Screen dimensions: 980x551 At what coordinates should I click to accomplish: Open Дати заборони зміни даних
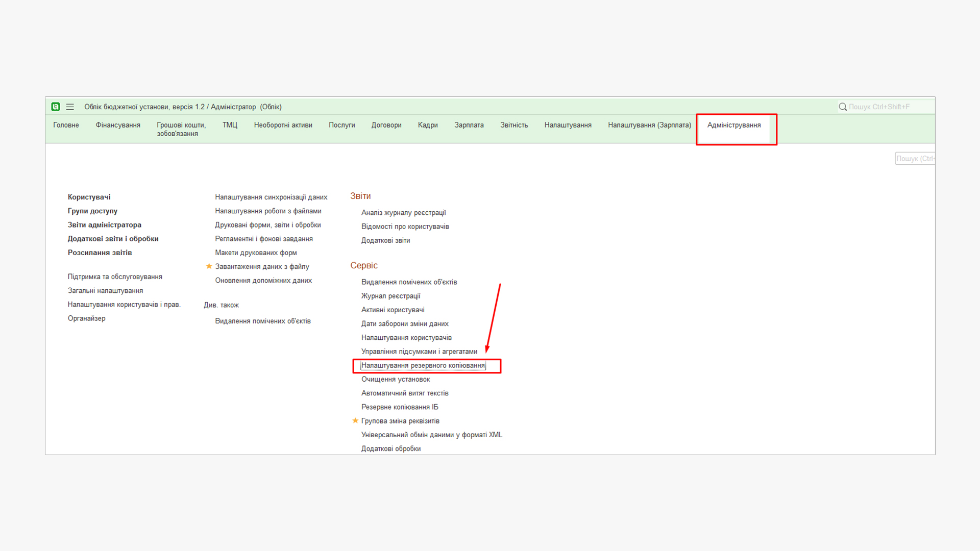pyautogui.click(x=405, y=323)
